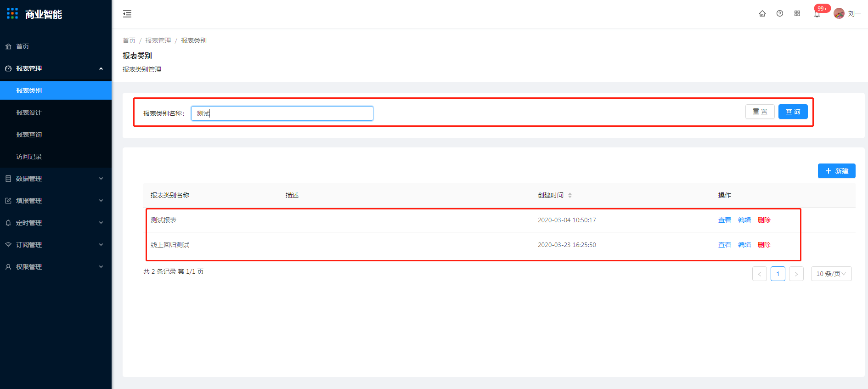Screen dimensions: 868x389
Task: Expand the 权限管理 sidebar menu
Action: pos(56,267)
